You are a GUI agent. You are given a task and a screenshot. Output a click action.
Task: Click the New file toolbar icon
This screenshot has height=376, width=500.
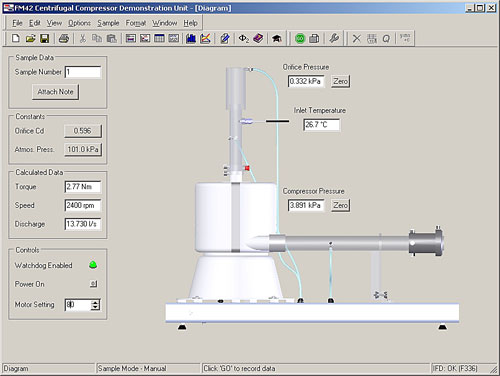pos(15,39)
